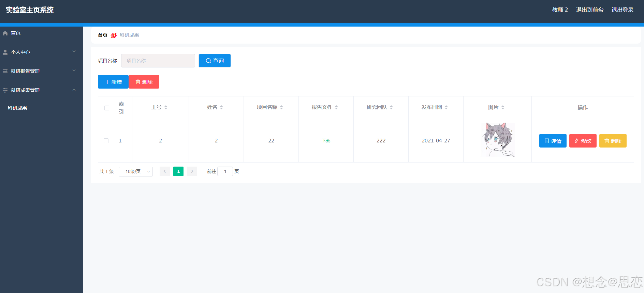
Task: Click 修改 button for row 1
Action: click(x=583, y=141)
